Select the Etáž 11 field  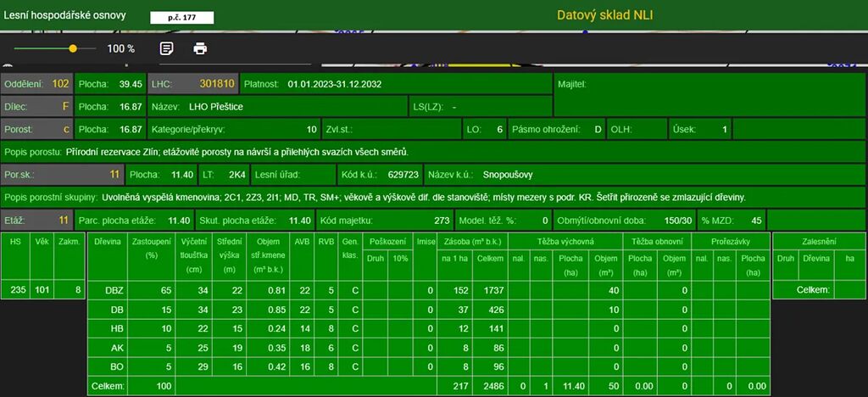coord(37,220)
